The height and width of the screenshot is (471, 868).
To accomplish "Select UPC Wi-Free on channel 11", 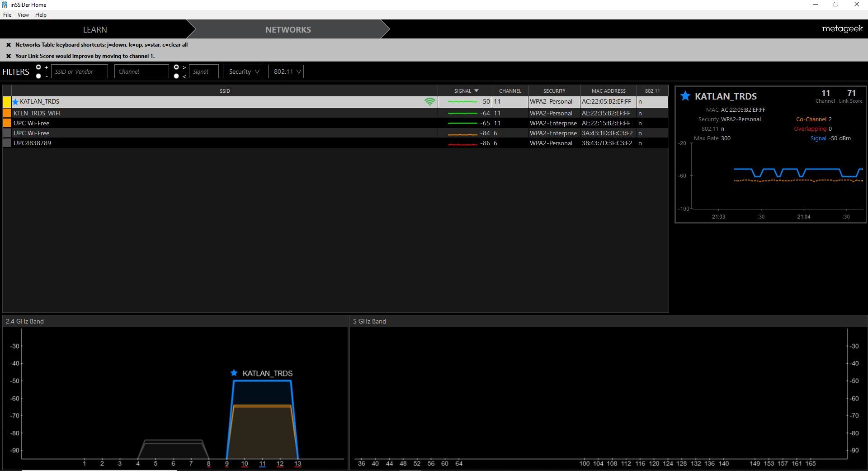I will pos(335,123).
